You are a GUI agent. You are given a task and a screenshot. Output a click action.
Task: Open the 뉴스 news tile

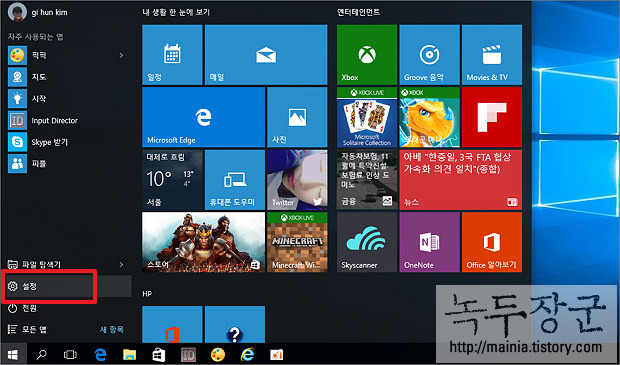point(461,180)
